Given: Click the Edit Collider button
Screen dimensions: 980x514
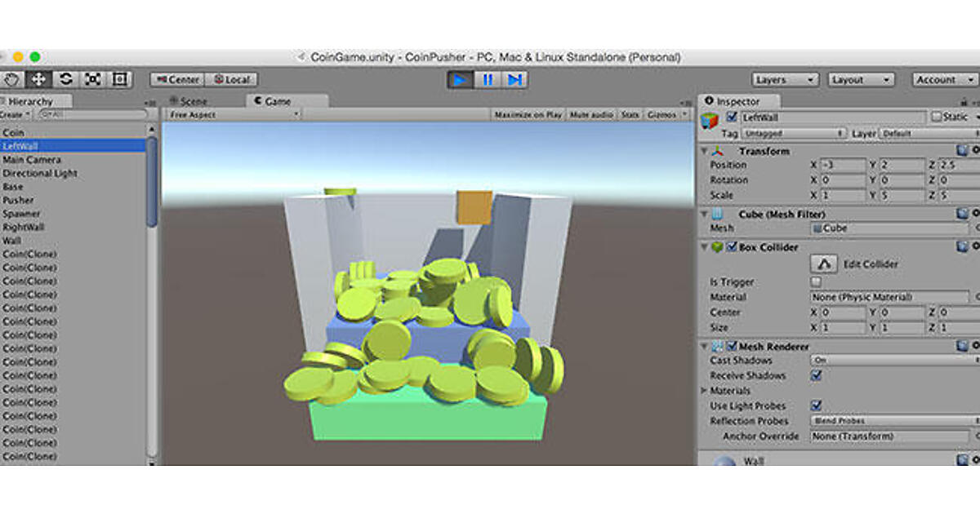Looking at the screenshot, I should 825,264.
